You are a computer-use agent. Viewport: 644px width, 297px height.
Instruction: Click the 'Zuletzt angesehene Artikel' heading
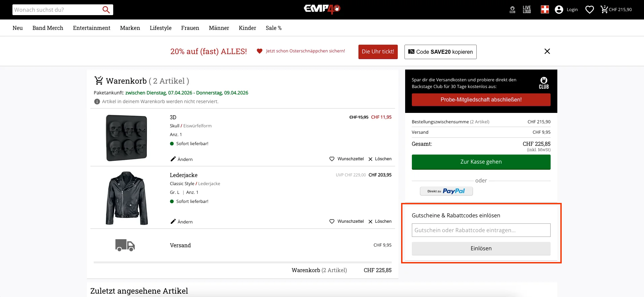click(x=139, y=291)
